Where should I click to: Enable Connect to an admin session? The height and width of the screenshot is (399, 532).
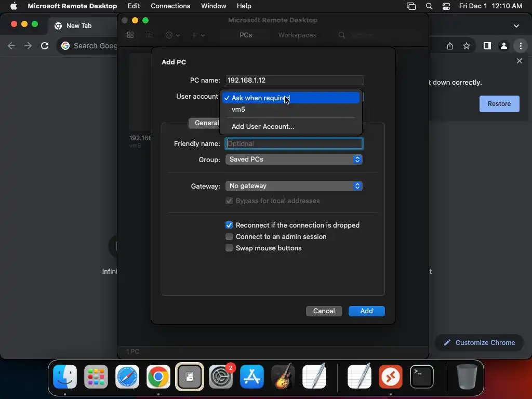tap(229, 236)
